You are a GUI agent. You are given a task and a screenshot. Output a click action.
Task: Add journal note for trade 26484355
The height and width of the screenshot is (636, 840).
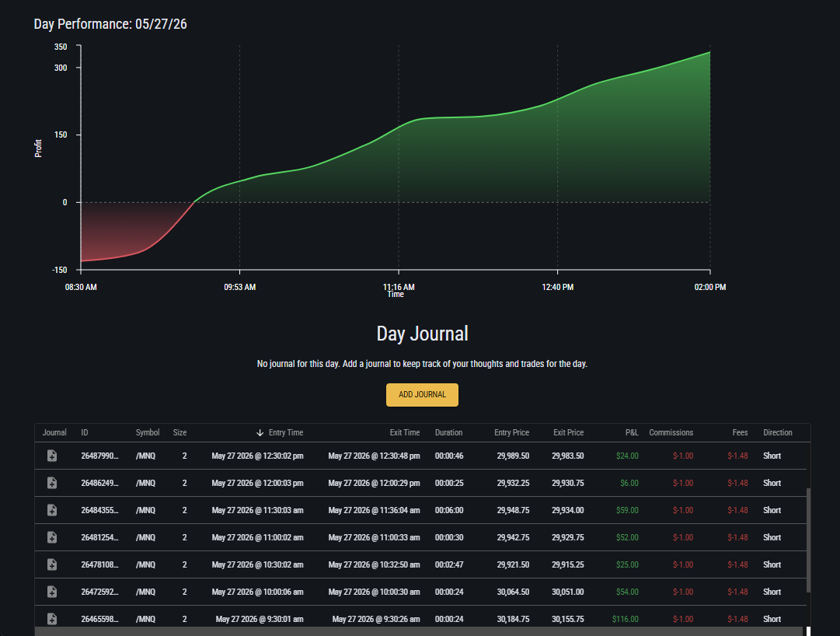[52, 510]
